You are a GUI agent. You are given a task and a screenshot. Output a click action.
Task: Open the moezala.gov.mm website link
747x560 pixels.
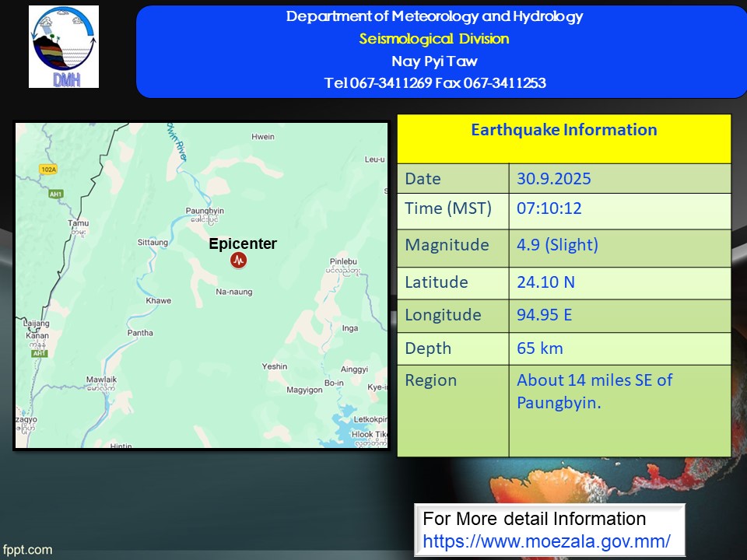click(546, 541)
